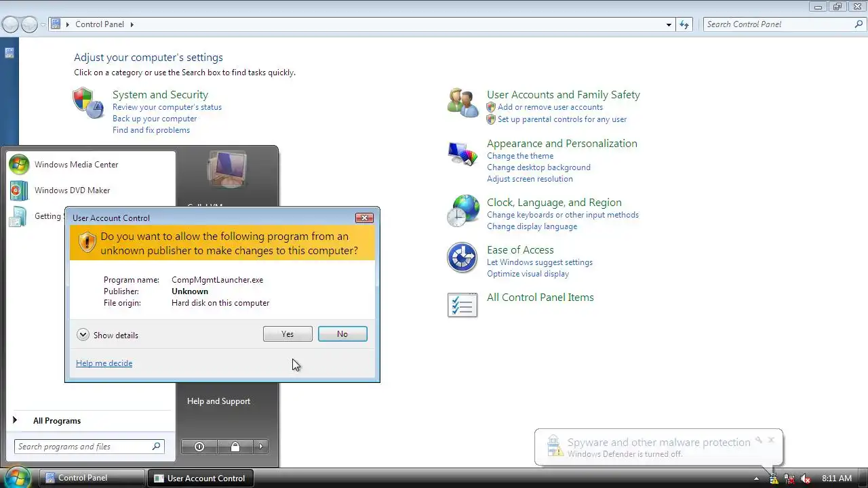Open Back up your computer link
This screenshot has height=488, width=868.
coord(155,119)
